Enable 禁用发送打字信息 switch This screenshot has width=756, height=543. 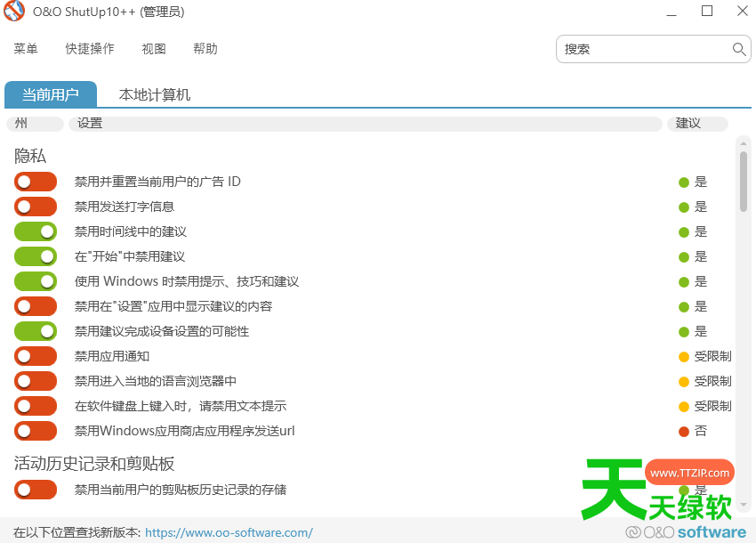point(36,207)
